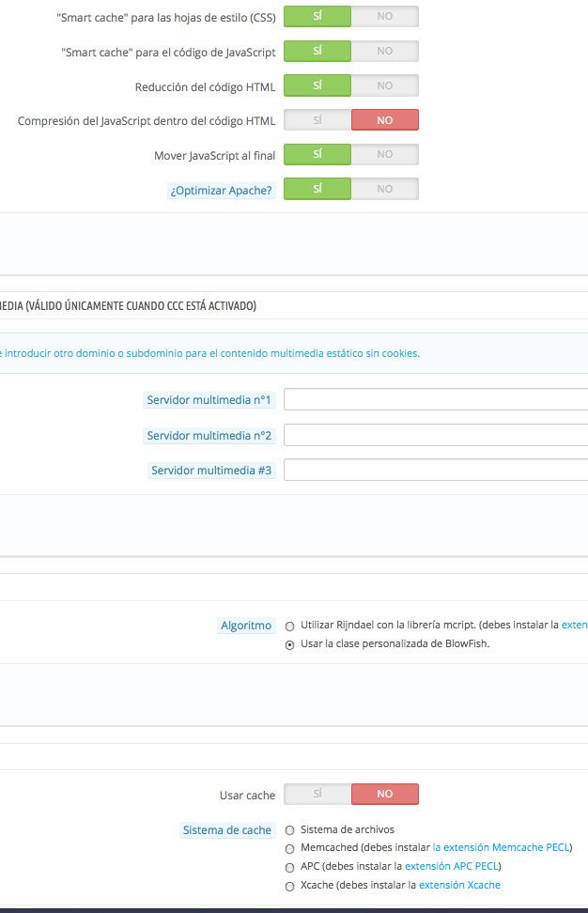Image resolution: width=588 pixels, height=913 pixels.
Task: Open the extensión Xcache link
Action: pyautogui.click(x=459, y=885)
